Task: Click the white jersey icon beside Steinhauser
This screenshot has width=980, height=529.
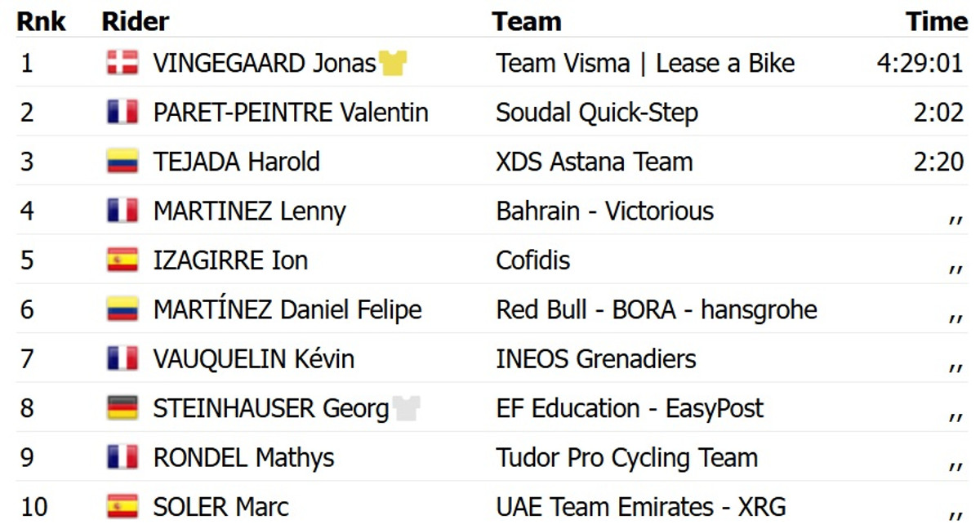Action: (407, 408)
